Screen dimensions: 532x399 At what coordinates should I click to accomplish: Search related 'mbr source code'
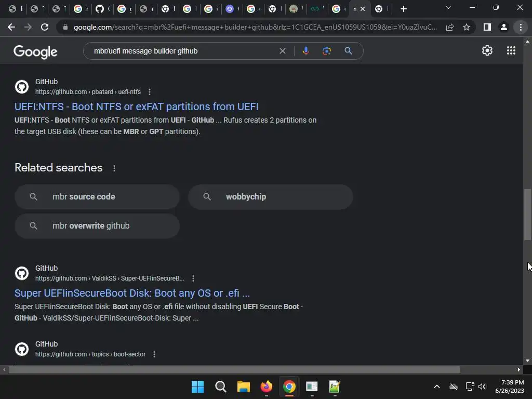point(97,197)
